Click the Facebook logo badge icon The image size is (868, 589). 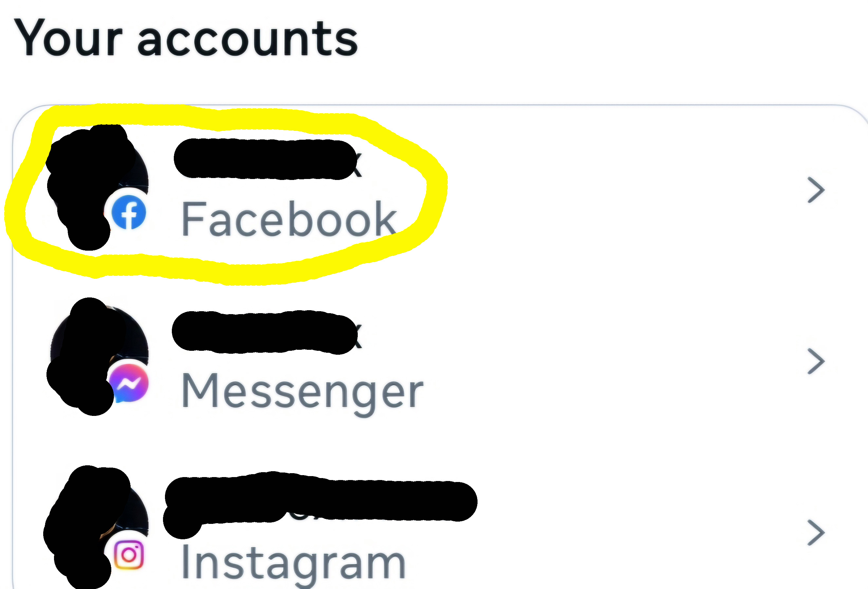tap(129, 212)
